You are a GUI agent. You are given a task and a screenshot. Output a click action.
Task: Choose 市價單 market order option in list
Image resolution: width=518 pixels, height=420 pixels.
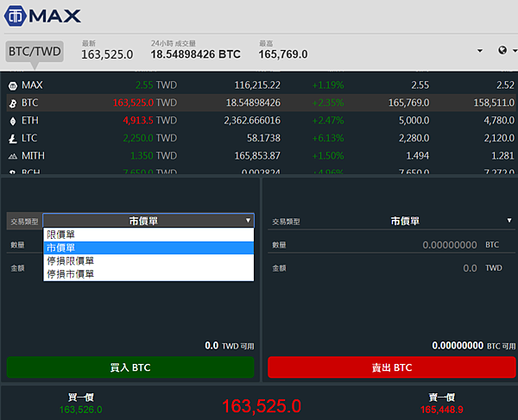click(148, 248)
